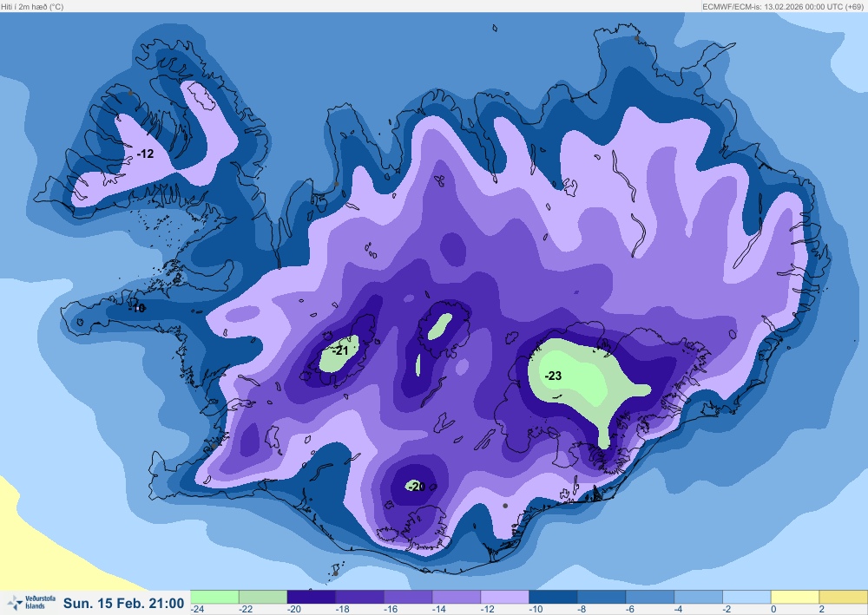Click the -23 temperature label on the map

553,376
